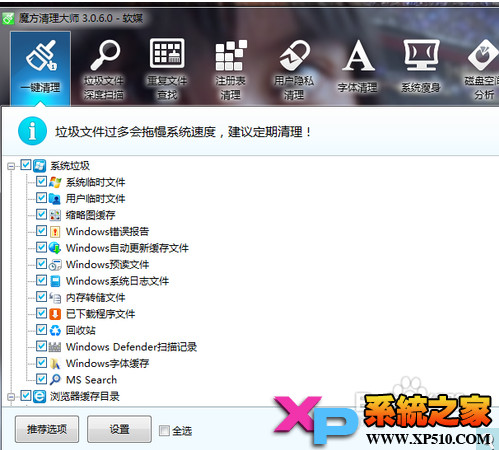This screenshot has width=499, height=450.
Task: Open 垃圾文件深度扫描 magnifier tool
Action: [x=104, y=69]
